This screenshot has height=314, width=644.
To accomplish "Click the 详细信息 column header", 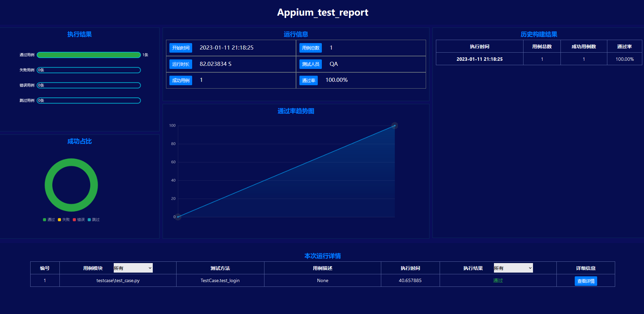I will click(x=586, y=268).
